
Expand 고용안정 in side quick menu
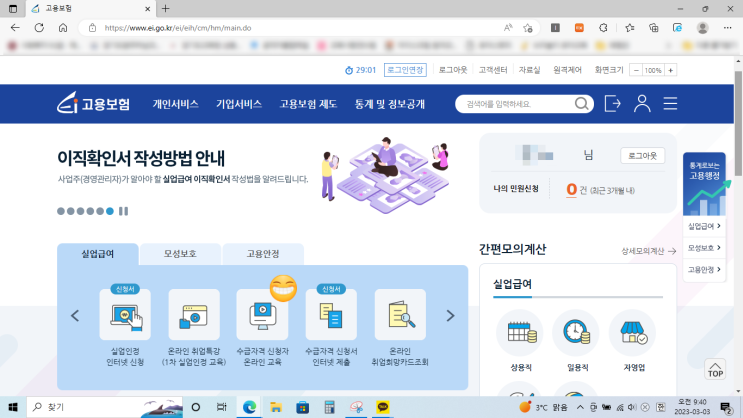point(704,270)
